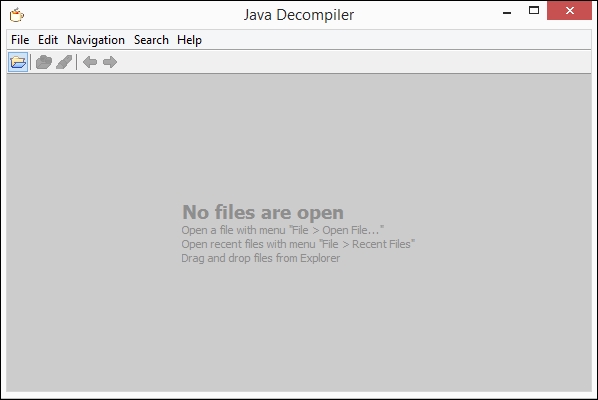Close the Java Decompiler window

[x=569, y=11]
